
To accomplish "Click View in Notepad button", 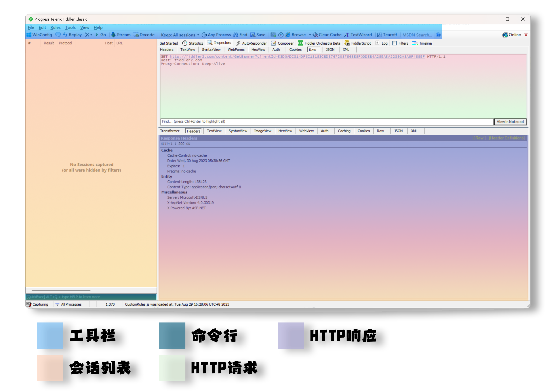I will (510, 122).
